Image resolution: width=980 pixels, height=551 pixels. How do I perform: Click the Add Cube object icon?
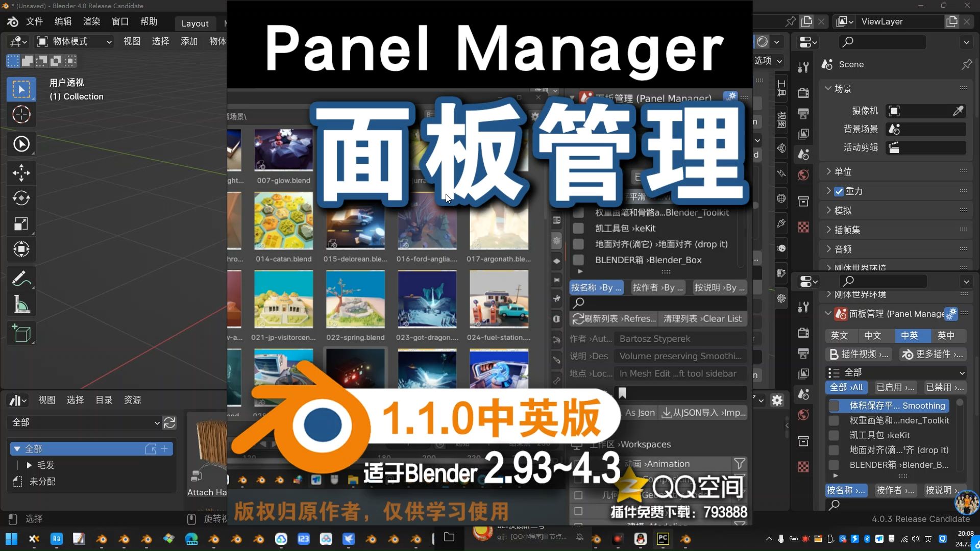[21, 333]
